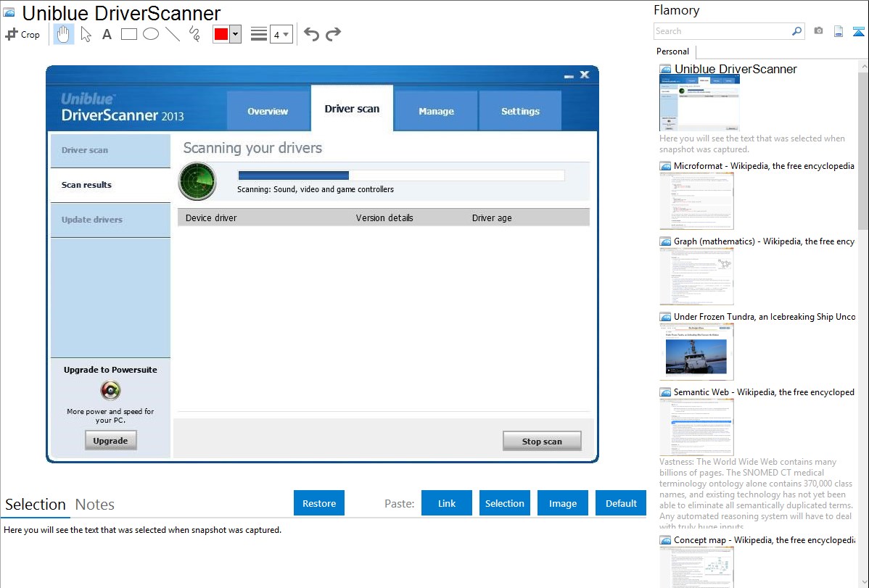Select the rectangle shape tool
Image resolution: width=869 pixels, height=588 pixels.
tap(129, 34)
